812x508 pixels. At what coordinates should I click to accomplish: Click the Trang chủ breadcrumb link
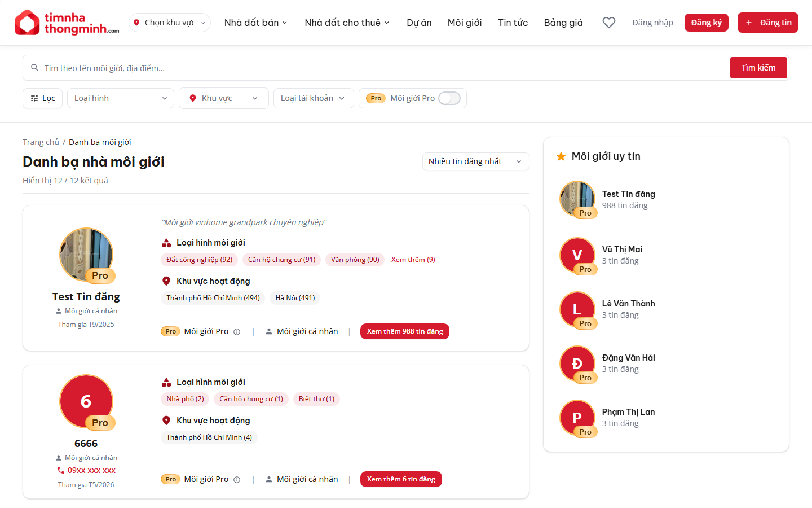click(41, 142)
